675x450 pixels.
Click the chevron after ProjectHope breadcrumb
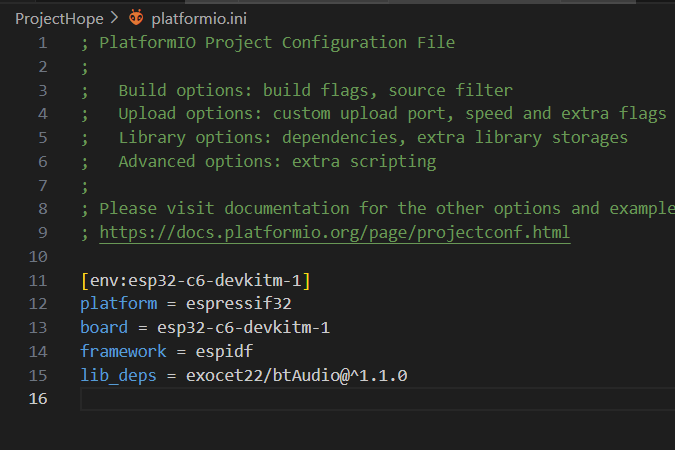tap(115, 18)
